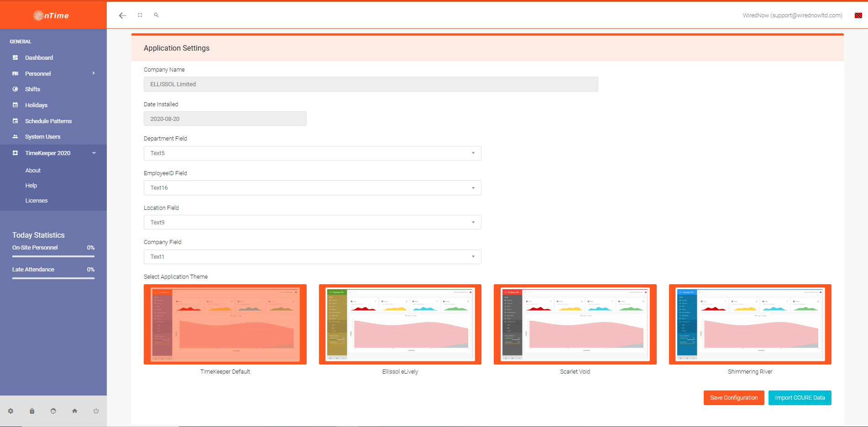Click the Department Field label
Screen dimensions: 868x427
[165, 139]
